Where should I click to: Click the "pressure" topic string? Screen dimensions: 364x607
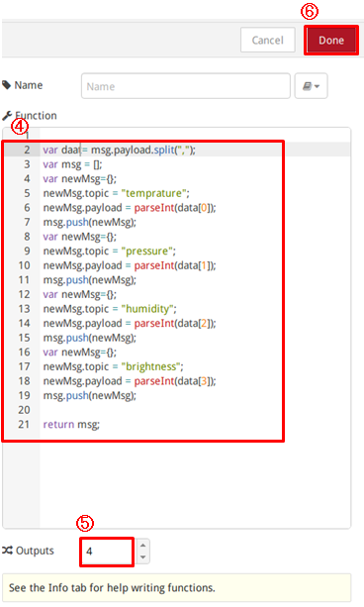[147, 252]
